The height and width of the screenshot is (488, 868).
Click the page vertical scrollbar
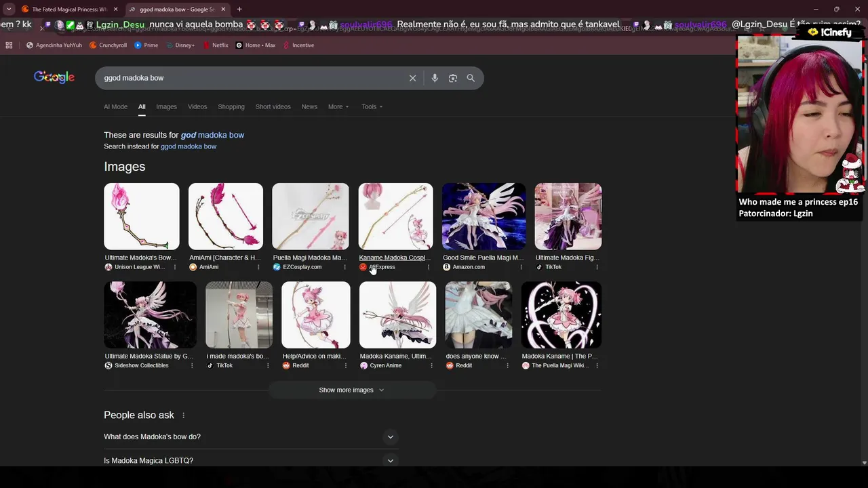click(864, 261)
